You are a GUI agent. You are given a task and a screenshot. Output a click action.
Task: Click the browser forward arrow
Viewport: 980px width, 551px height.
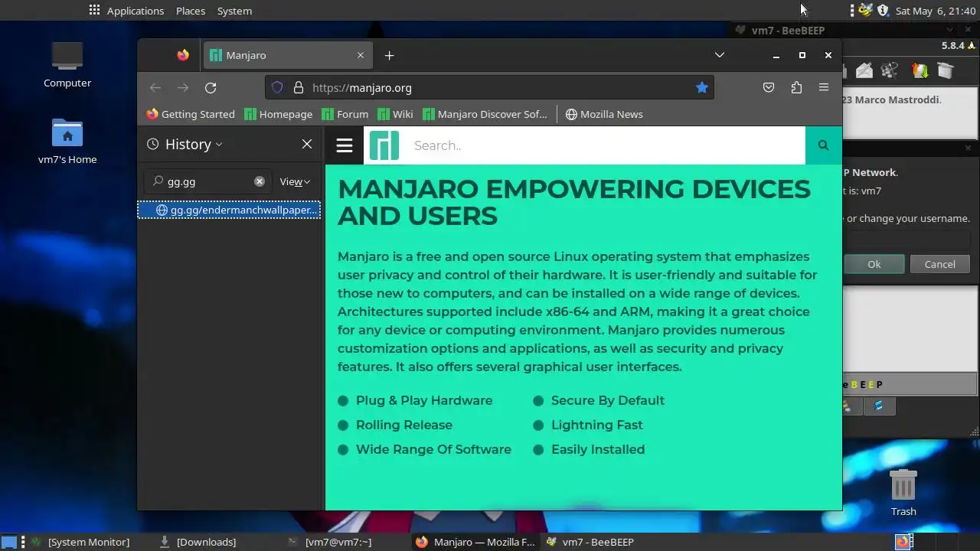pos(183,87)
